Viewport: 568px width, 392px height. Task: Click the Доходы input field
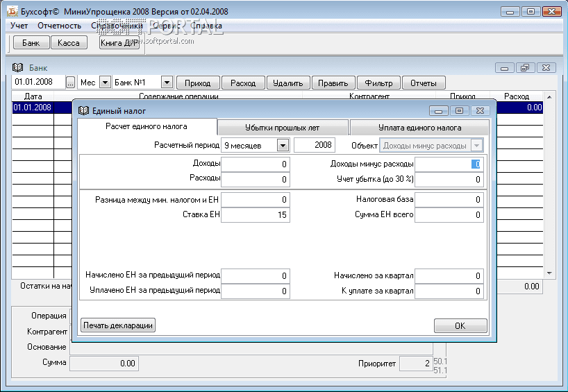tap(256, 164)
